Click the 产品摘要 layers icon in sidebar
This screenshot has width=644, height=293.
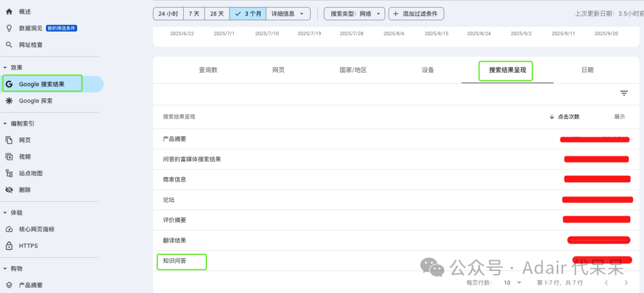9,285
